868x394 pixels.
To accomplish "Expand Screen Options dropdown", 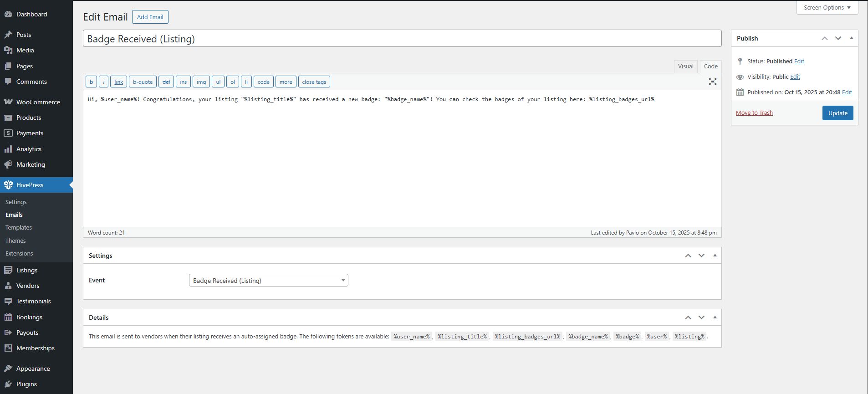I will pyautogui.click(x=827, y=7).
